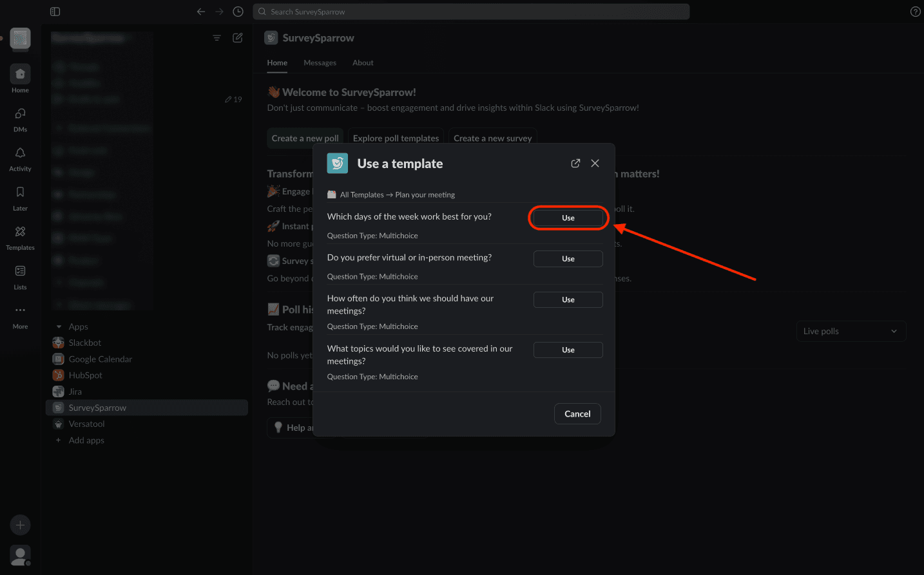Select Google Calendar app in sidebar
The height and width of the screenshot is (575, 924).
pyautogui.click(x=100, y=359)
